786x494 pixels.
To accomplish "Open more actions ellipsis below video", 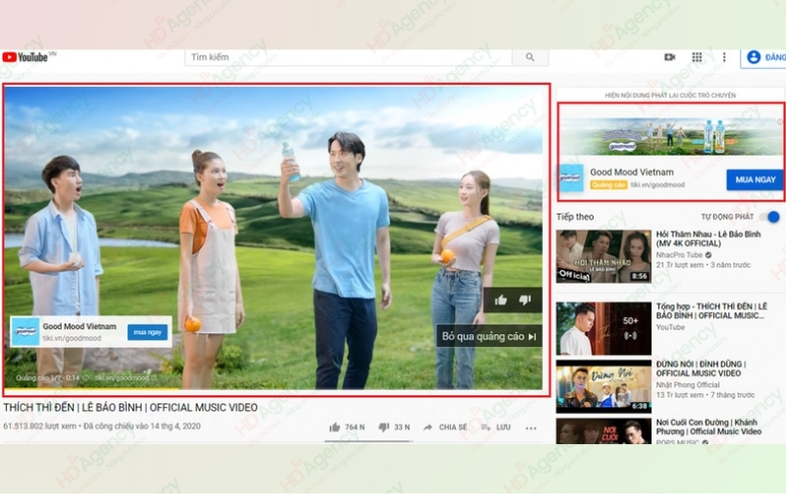I will [531, 428].
